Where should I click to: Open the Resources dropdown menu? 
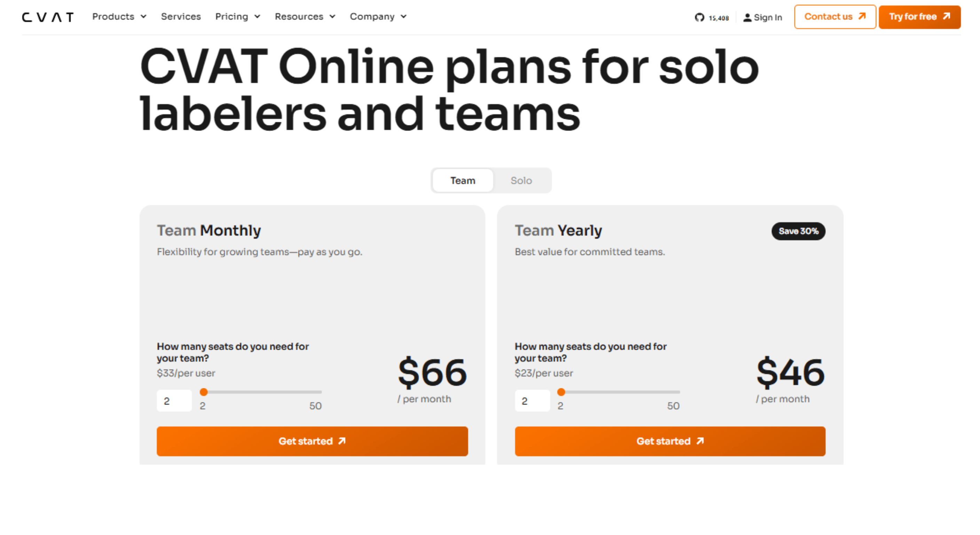[x=305, y=17]
